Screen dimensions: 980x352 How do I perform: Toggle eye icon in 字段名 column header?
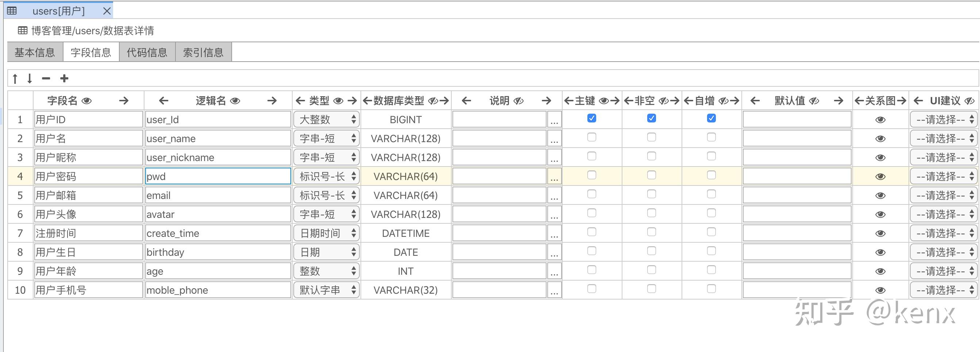[x=87, y=101]
